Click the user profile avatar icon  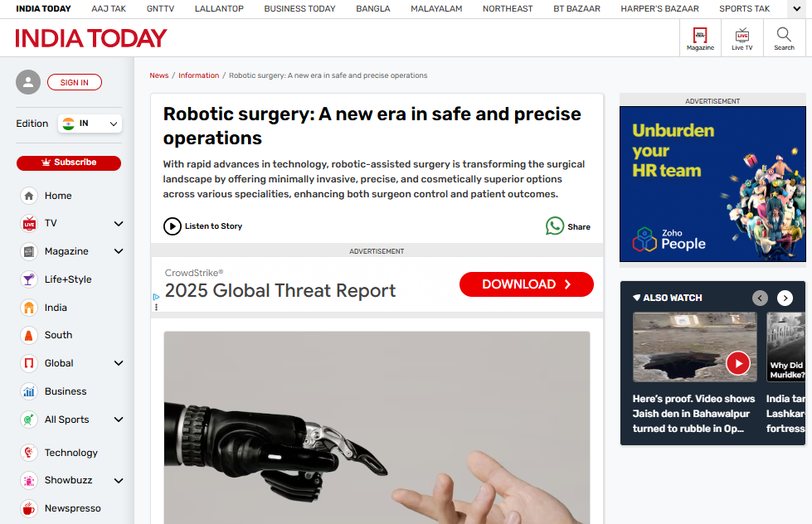click(x=28, y=82)
